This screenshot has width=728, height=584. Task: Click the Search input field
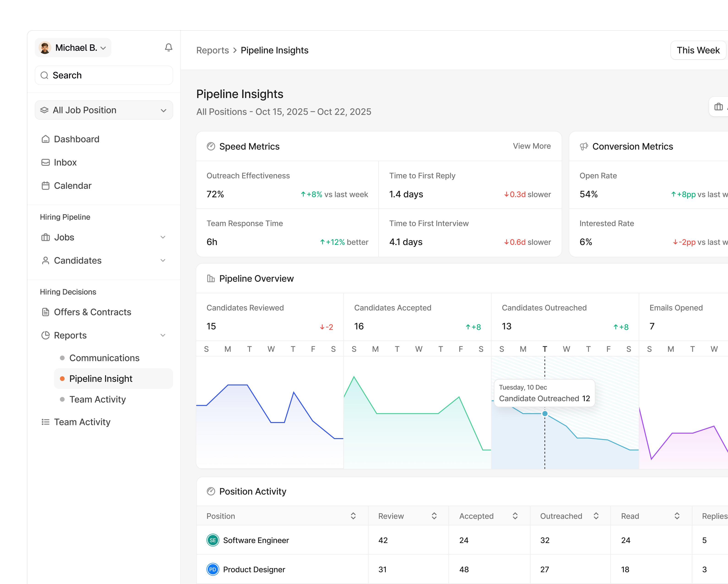pyautogui.click(x=104, y=75)
